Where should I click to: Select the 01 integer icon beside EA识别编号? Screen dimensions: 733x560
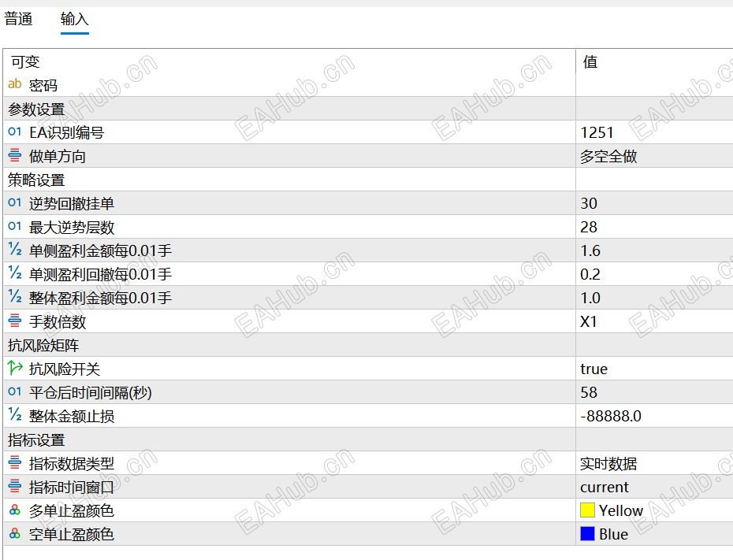(14, 132)
